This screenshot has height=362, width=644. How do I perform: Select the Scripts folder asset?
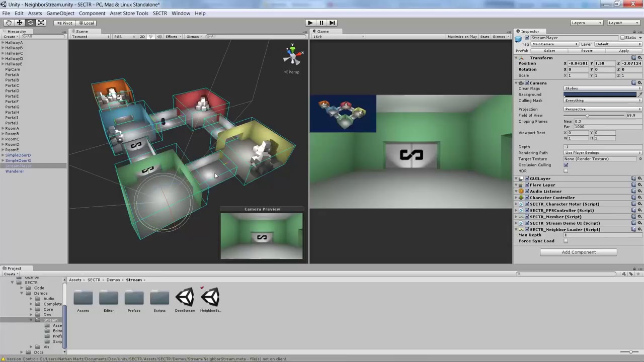point(159,300)
